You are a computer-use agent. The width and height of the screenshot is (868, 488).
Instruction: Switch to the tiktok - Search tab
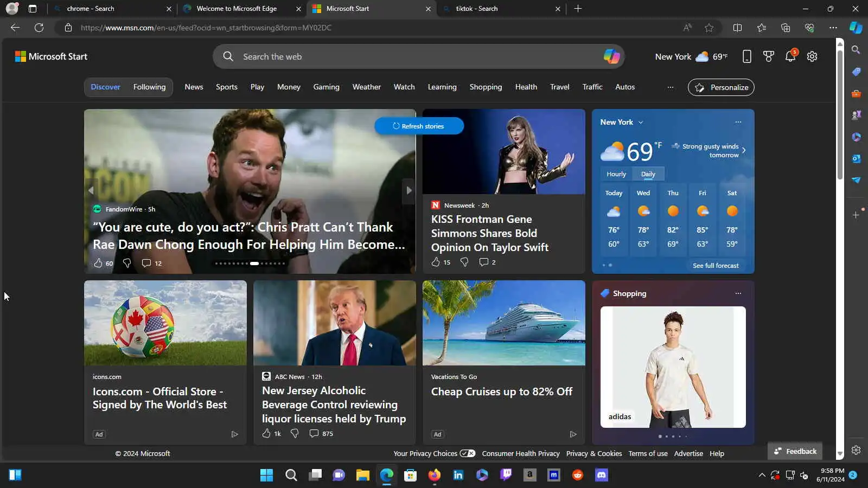tap(501, 9)
